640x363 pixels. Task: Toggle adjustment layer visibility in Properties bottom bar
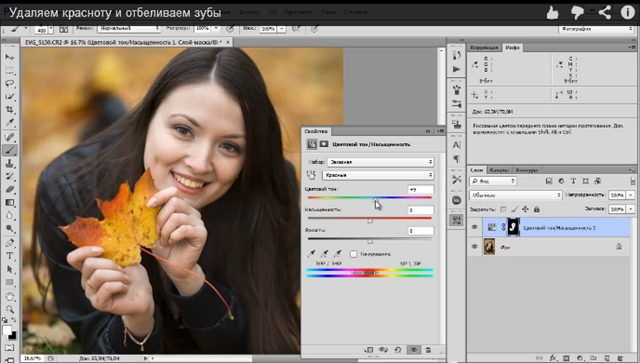pos(413,350)
